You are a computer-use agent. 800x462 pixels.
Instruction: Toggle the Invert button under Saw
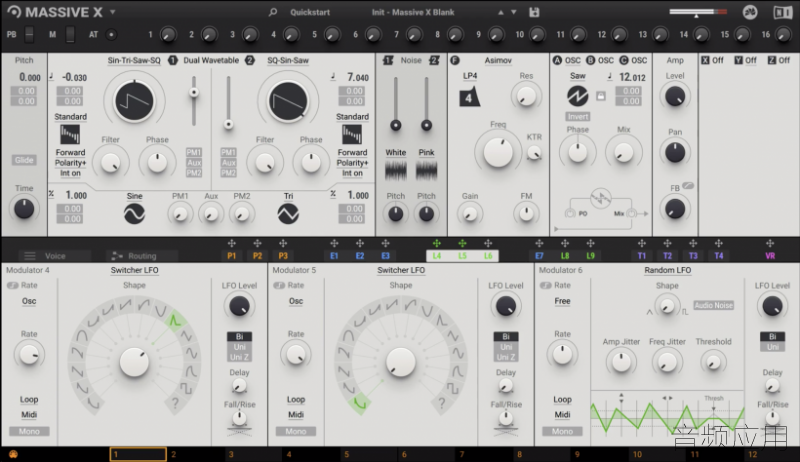578,117
